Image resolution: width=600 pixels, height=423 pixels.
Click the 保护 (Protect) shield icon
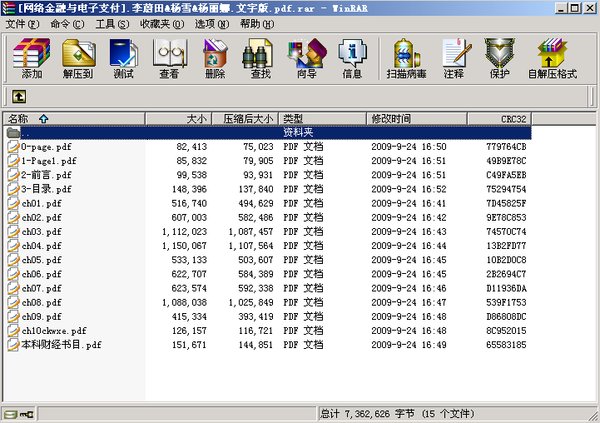499,58
